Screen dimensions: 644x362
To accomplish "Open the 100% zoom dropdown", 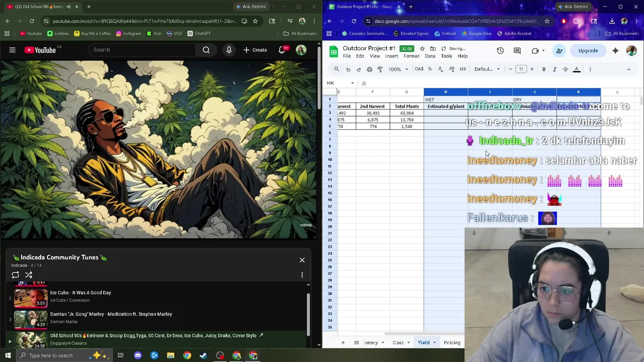I will coord(398,69).
